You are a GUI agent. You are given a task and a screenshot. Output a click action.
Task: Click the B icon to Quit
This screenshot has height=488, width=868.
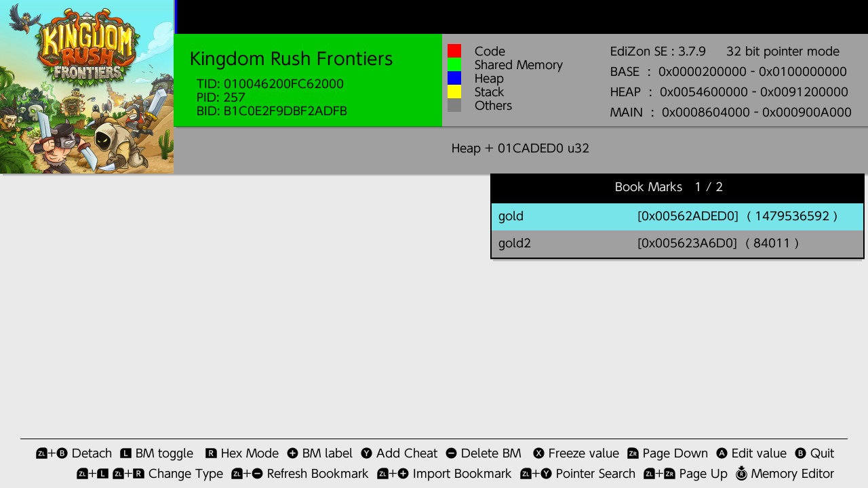click(800, 453)
